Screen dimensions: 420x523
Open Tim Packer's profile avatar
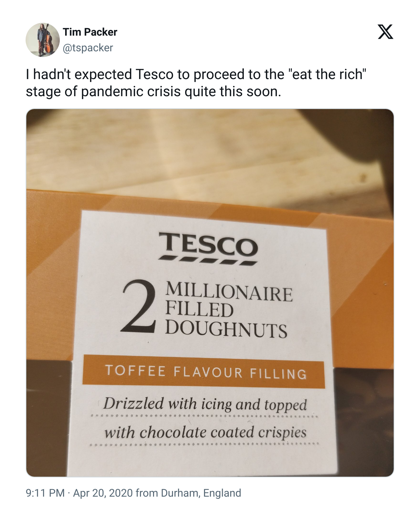pyautogui.click(x=43, y=40)
